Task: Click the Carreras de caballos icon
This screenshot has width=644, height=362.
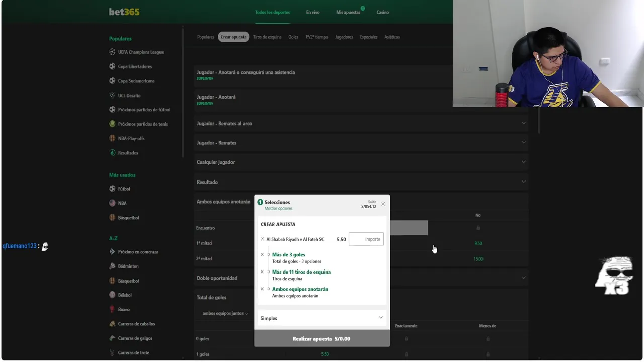Action: pos(112,324)
